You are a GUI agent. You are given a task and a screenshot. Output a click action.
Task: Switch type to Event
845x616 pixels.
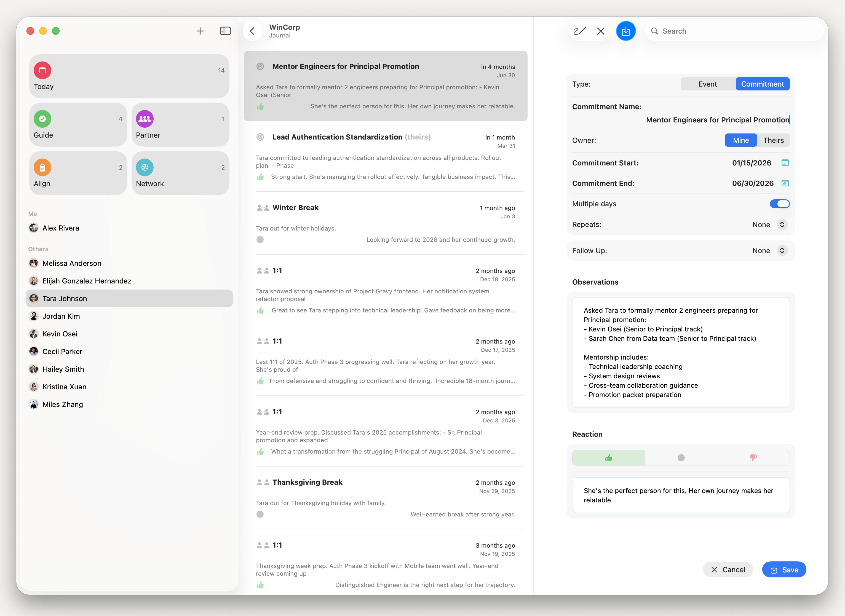707,84
